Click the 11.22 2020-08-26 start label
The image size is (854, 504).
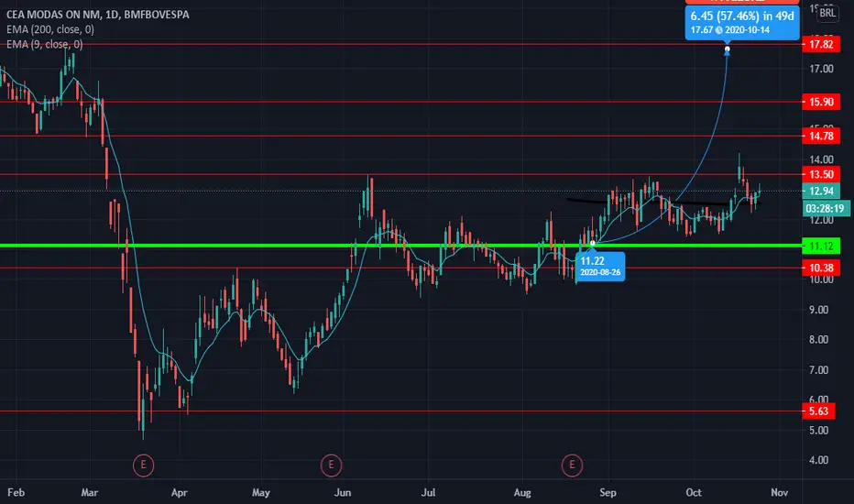pos(599,266)
